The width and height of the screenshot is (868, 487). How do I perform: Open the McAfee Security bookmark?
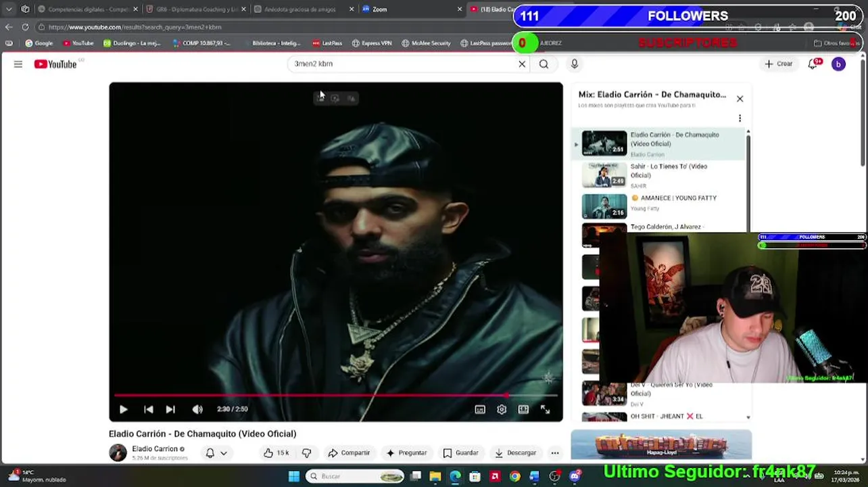pyautogui.click(x=426, y=43)
